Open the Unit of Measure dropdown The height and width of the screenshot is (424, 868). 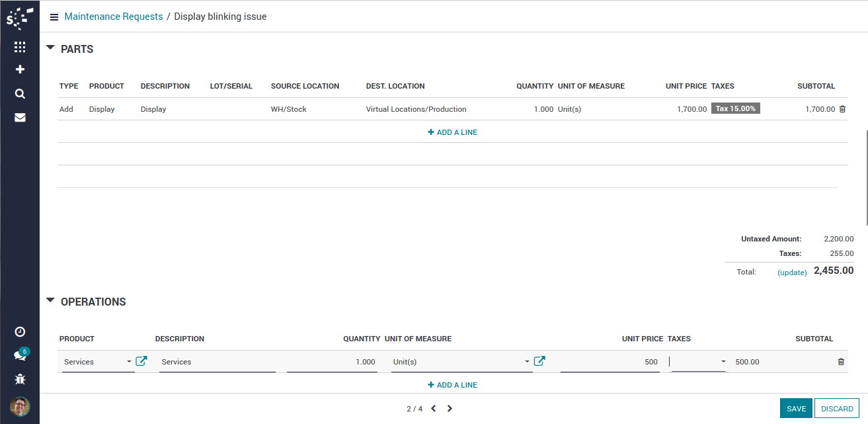coord(527,362)
